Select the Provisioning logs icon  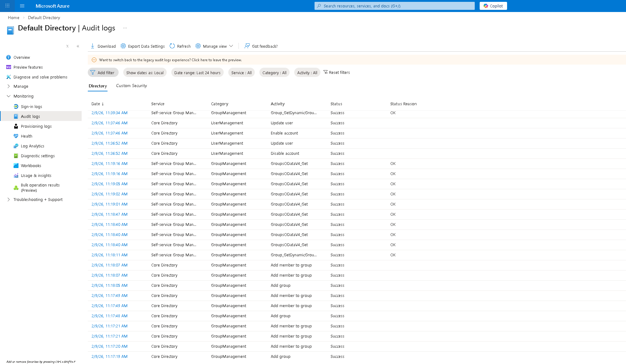coord(16,126)
